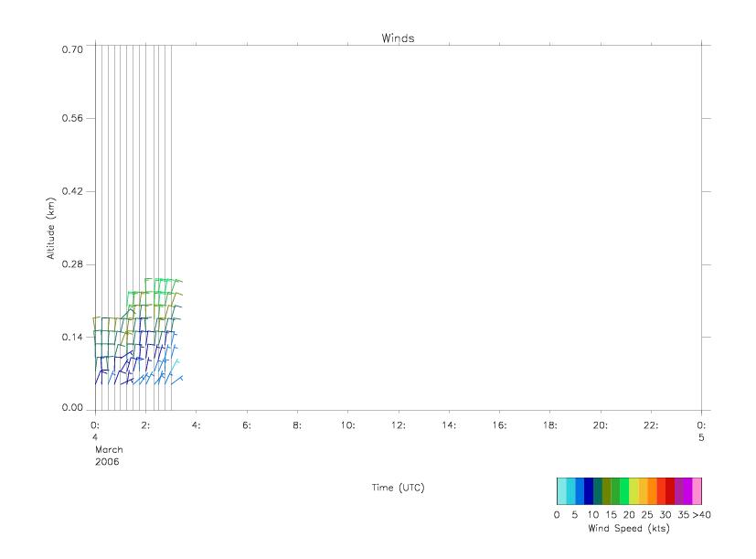
Task: Click the 0.42 altitude tick label
Action: (x=72, y=191)
